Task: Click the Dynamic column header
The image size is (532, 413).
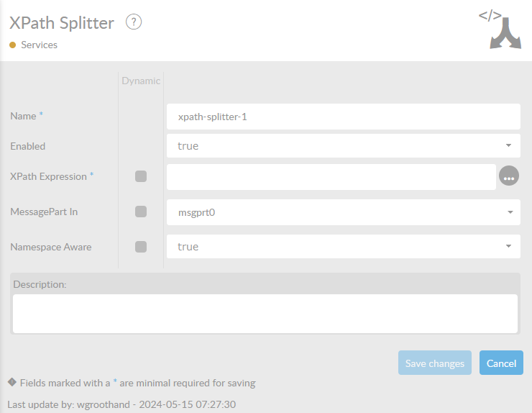Action: click(141, 81)
